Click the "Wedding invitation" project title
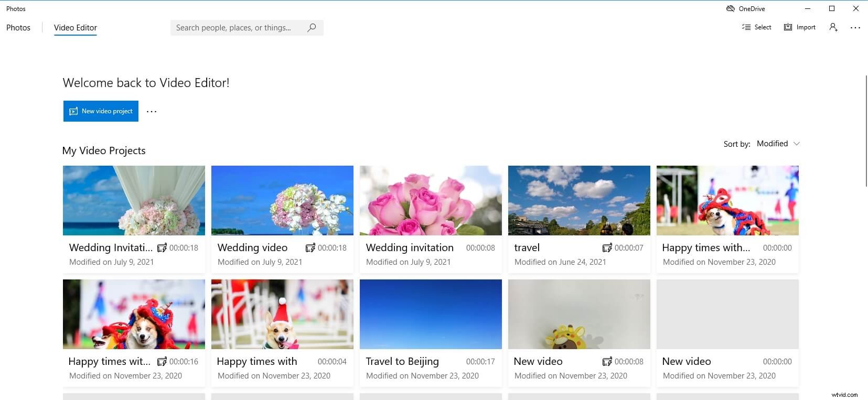This screenshot has width=868, height=400. point(410,247)
